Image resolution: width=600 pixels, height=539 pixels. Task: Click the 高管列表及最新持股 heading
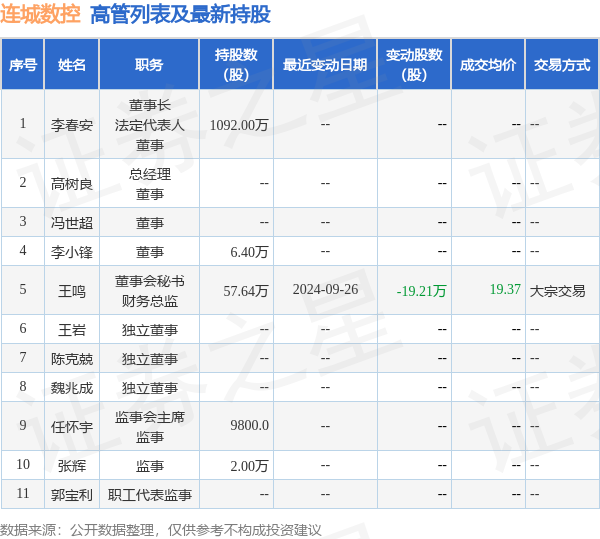tap(180, 15)
